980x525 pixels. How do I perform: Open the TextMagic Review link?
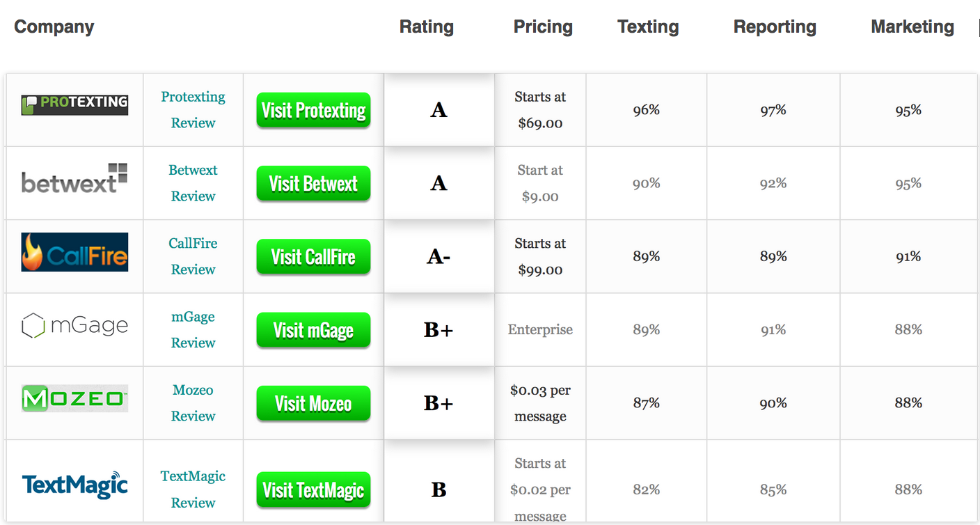(193, 489)
